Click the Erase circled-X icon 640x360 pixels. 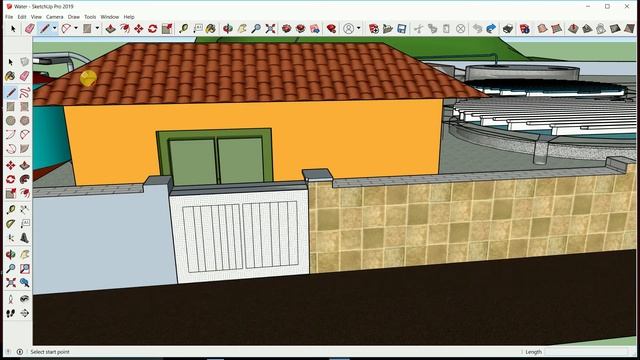(x=460, y=29)
